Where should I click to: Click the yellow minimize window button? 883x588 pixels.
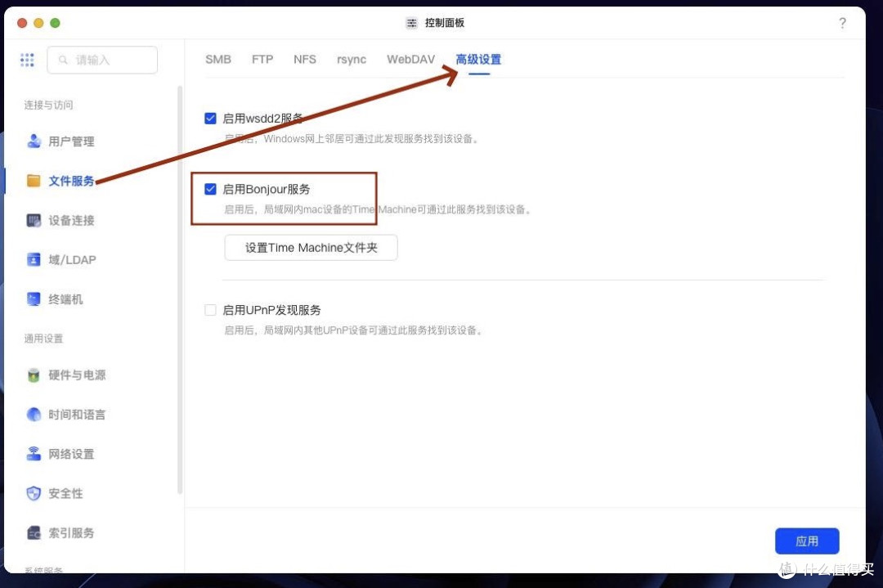(38, 23)
